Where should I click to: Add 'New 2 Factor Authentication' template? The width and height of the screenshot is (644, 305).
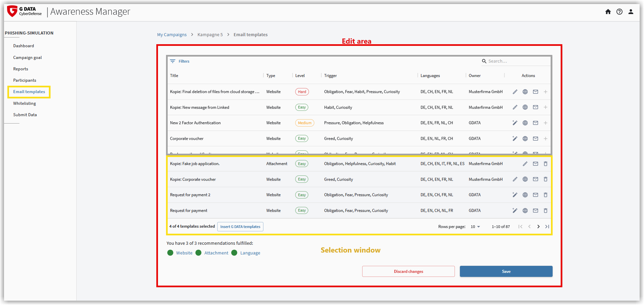(546, 123)
